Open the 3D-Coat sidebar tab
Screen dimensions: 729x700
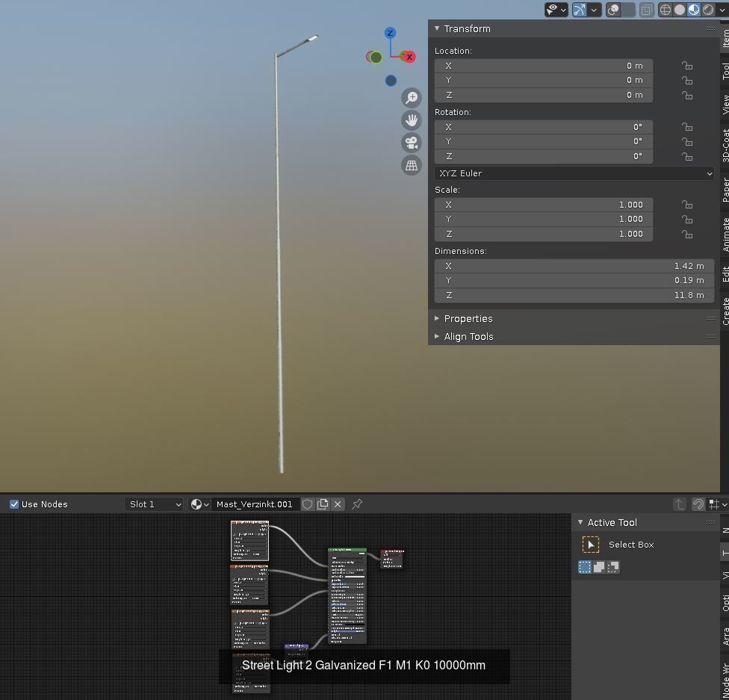tap(725, 145)
